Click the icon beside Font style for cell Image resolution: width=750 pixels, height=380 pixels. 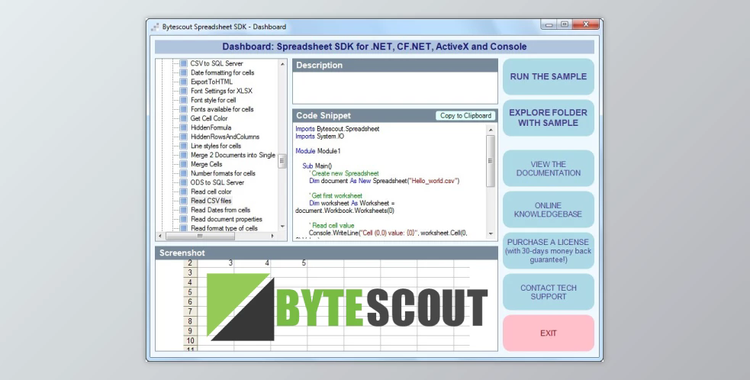(x=184, y=100)
